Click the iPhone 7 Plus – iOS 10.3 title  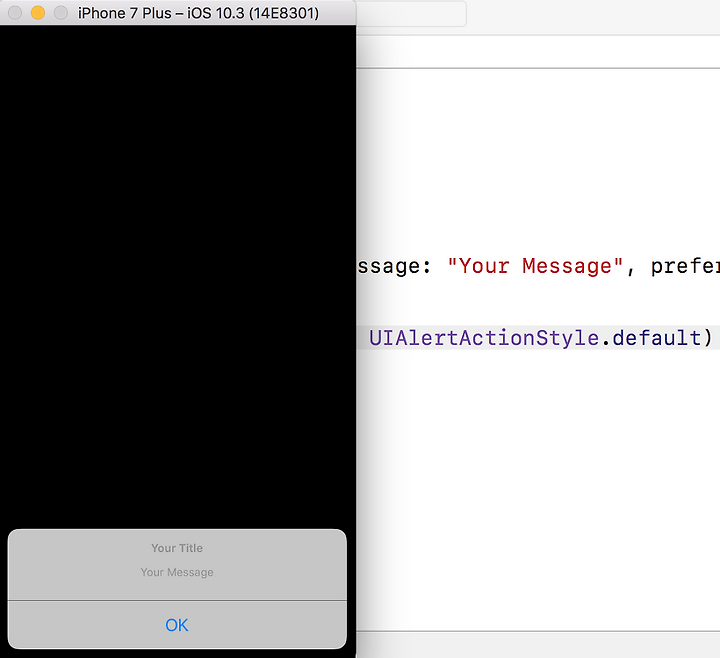coord(198,13)
